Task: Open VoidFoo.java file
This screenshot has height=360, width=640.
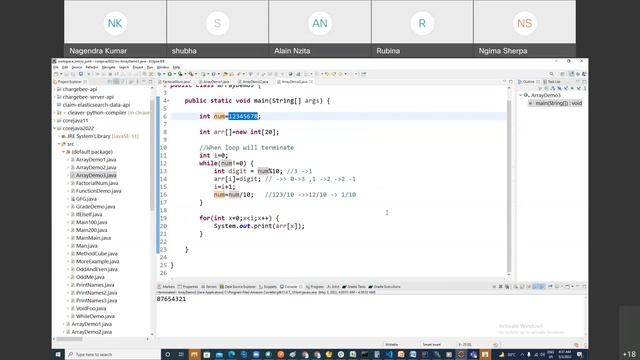Action: [x=91, y=309]
